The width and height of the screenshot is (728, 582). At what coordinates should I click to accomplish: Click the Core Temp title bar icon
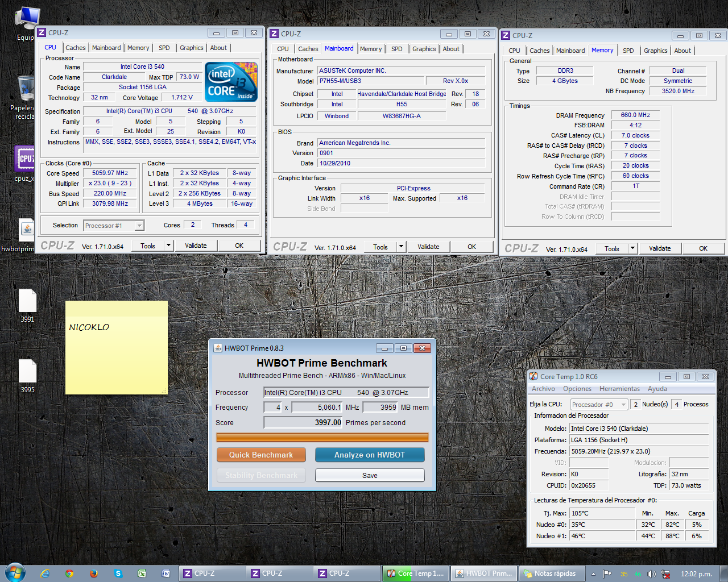[x=533, y=376]
